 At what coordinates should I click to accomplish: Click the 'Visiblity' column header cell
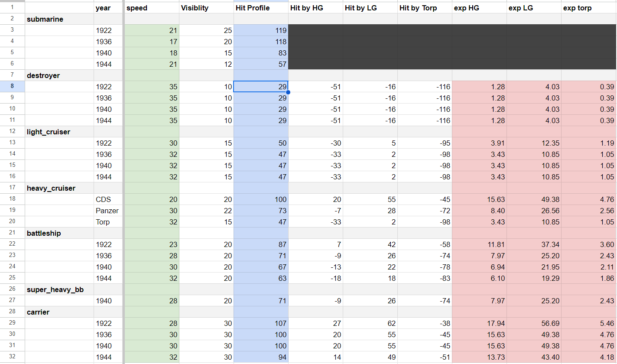[206, 8]
